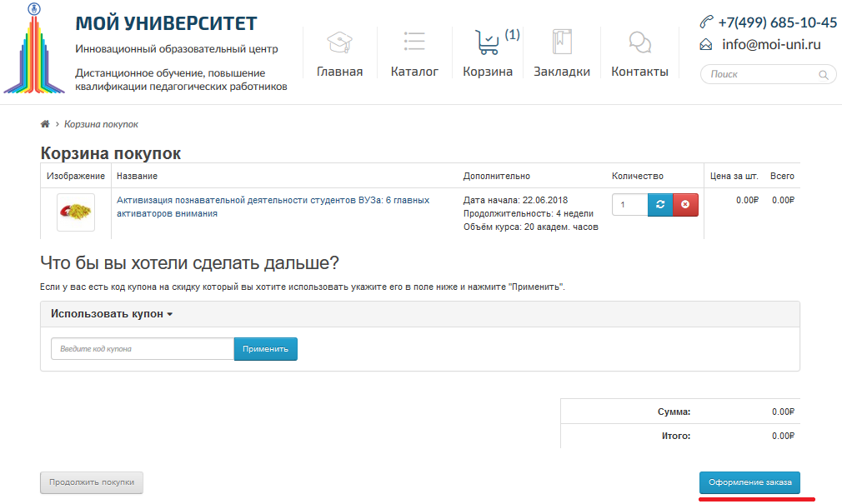
Task: Click the Оформление заказа button
Action: tap(749, 483)
